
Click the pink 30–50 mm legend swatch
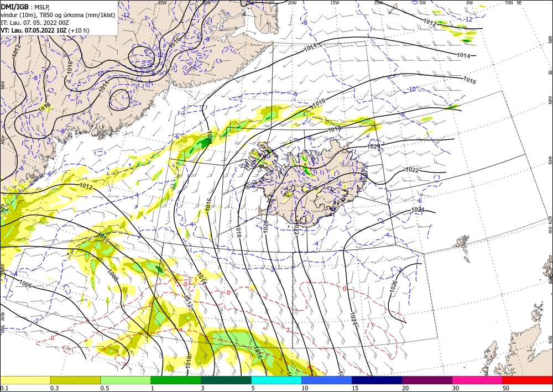[478, 380]
